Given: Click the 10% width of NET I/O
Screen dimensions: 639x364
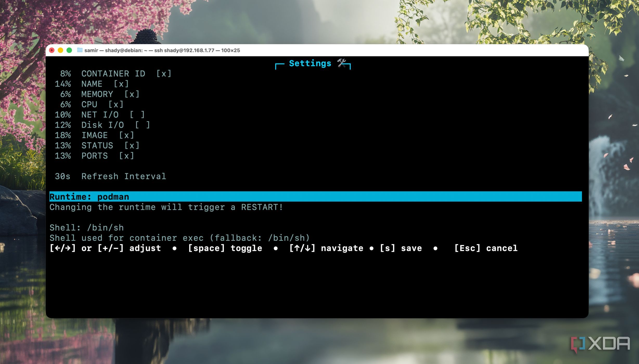Looking at the screenshot, I should [x=63, y=115].
